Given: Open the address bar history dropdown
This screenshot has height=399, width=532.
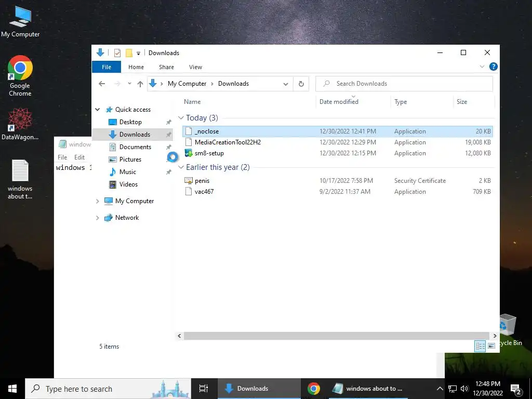Looking at the screenshot, I should coord(286,84).
